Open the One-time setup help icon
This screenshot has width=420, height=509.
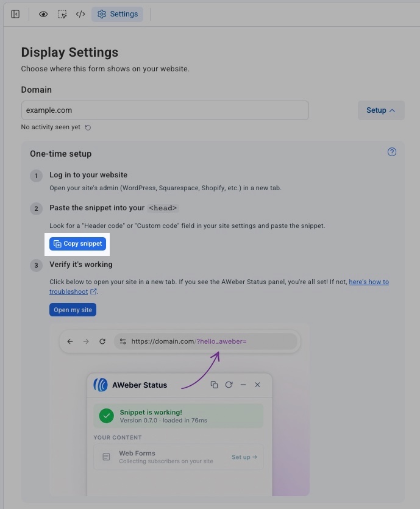click(x=392, y=152)
